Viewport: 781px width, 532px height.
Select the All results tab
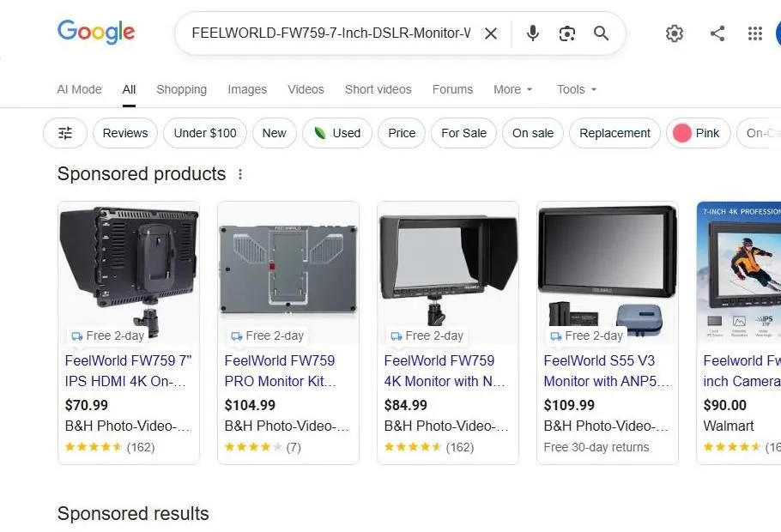(129, 89)
